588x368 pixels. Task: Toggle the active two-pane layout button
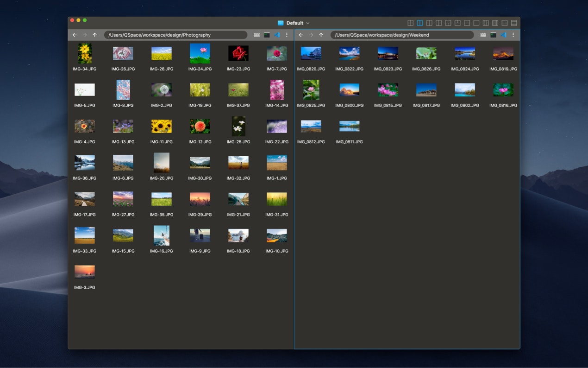point(420,22)
